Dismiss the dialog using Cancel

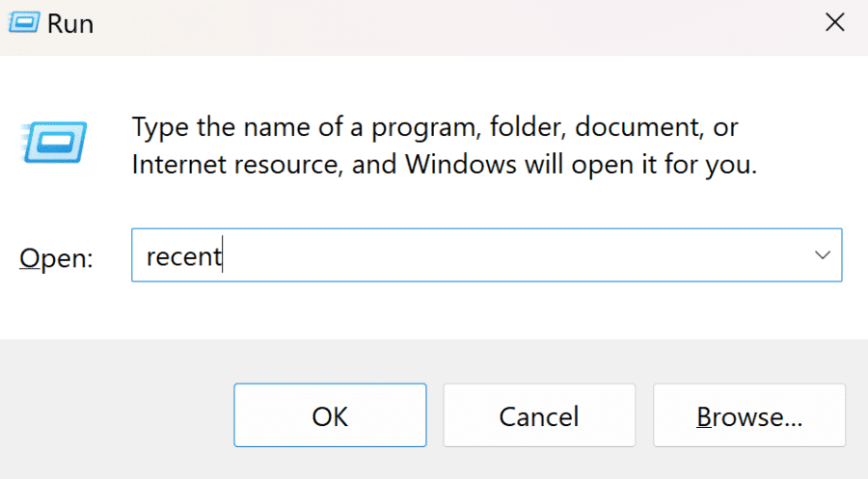tap(539, 415)
